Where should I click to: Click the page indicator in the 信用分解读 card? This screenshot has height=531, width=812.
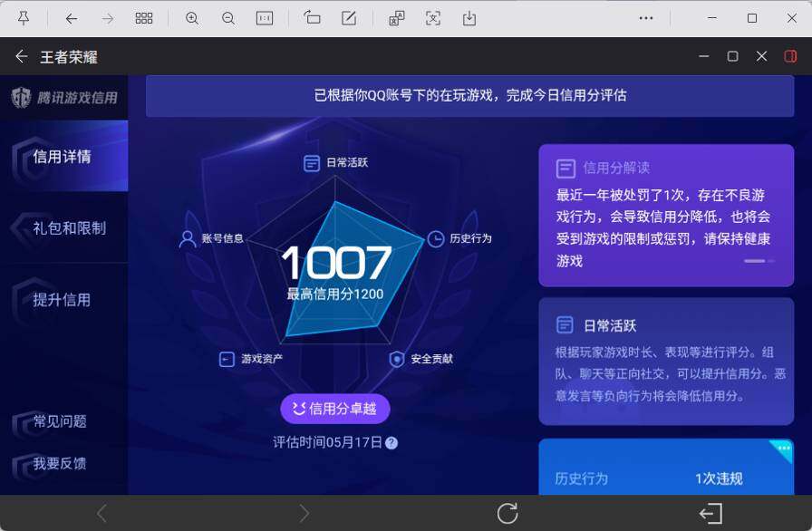coord(759,261)
